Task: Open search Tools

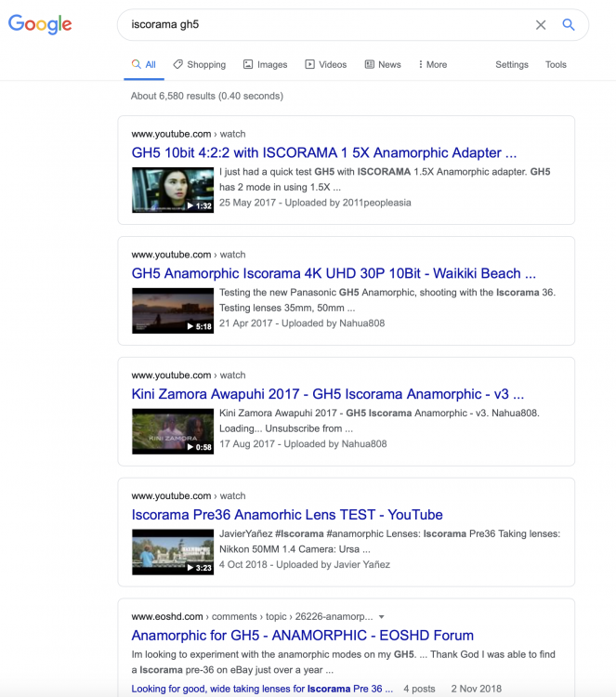Action: pyautogui.click(x=556, y=65)
